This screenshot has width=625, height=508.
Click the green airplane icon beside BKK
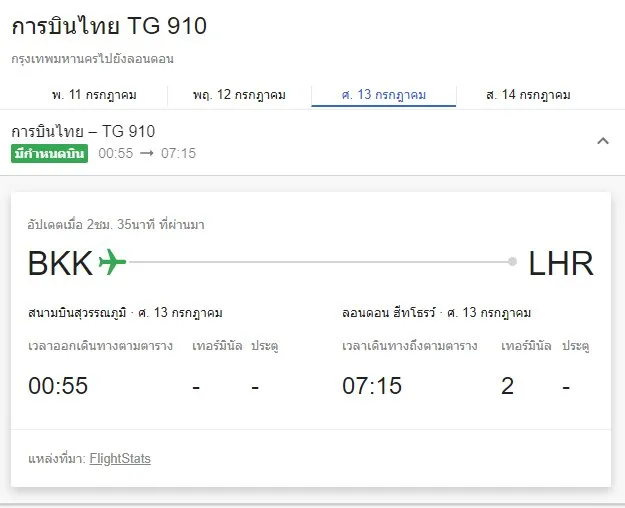pyautogui.click(x=113, y=262)
